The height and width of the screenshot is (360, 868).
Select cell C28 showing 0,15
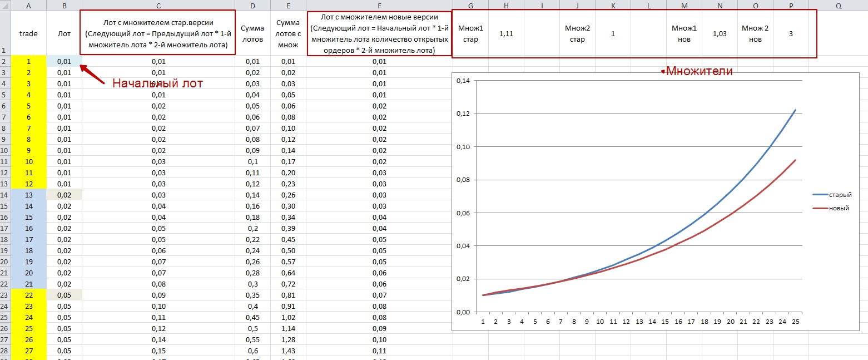(158, 351)
